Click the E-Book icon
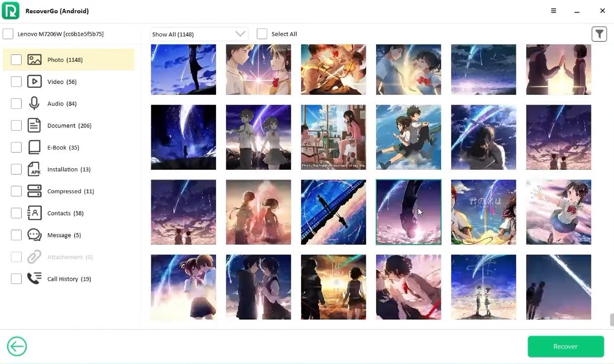Viewport: 614px width, 364px height. click(x=34, y=147)
